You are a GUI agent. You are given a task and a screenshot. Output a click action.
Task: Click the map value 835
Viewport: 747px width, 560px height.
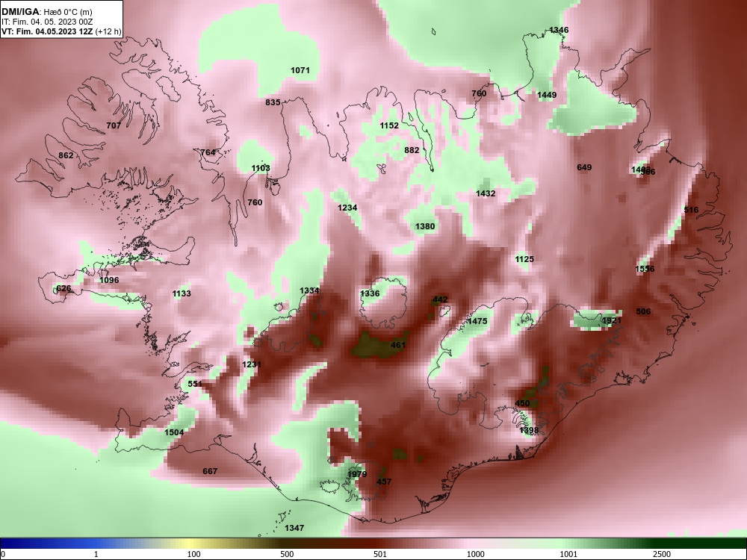point(273,102)
